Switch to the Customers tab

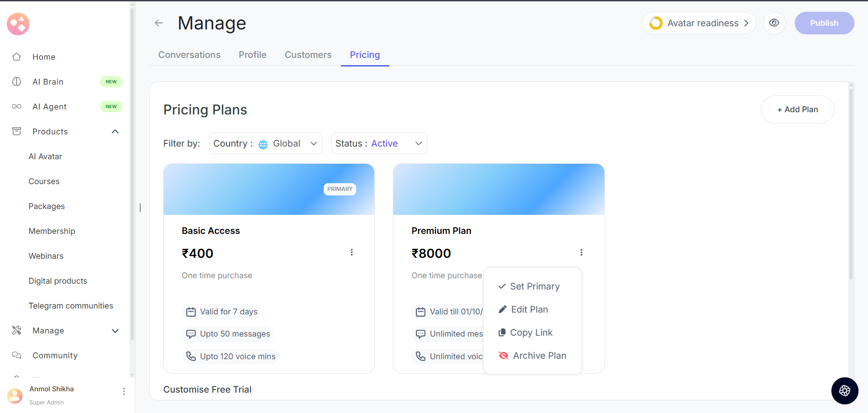[x=308, y=55]
